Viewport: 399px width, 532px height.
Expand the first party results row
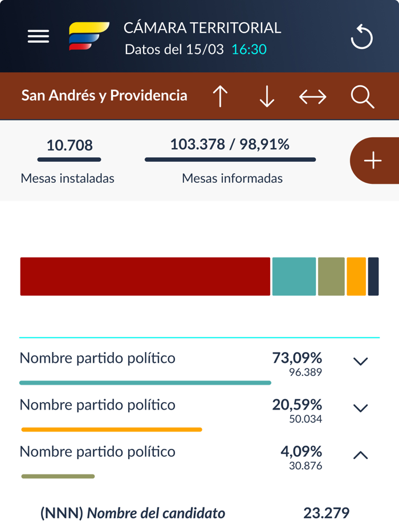coord(360,361)
